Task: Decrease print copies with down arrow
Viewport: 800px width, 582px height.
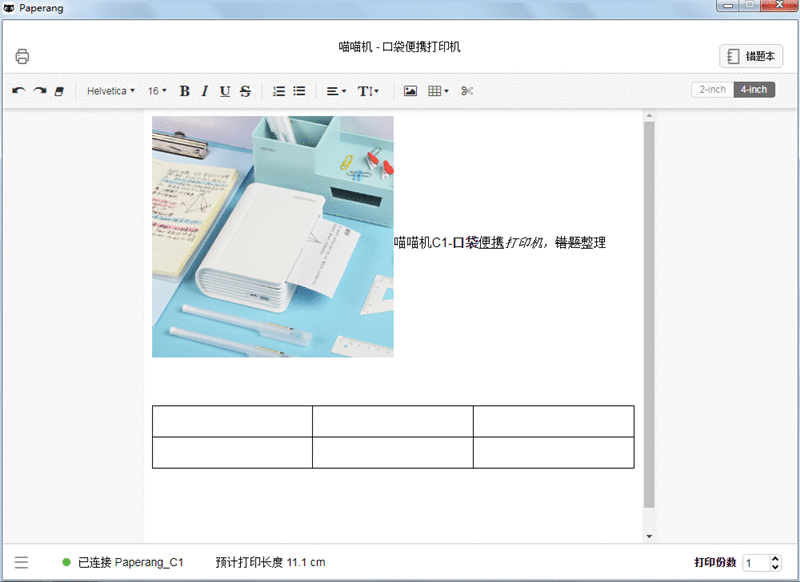Action: [776, 566]
